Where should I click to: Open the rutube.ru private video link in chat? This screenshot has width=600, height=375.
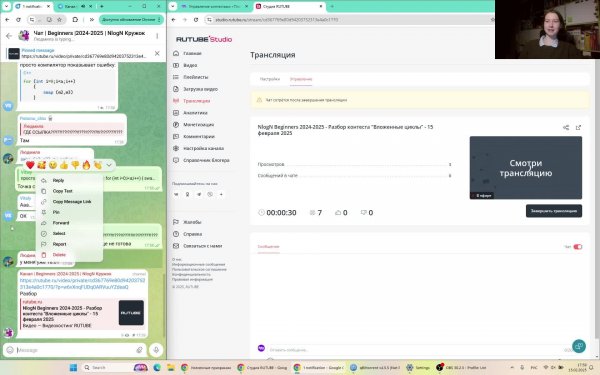[x=82, y=284]
